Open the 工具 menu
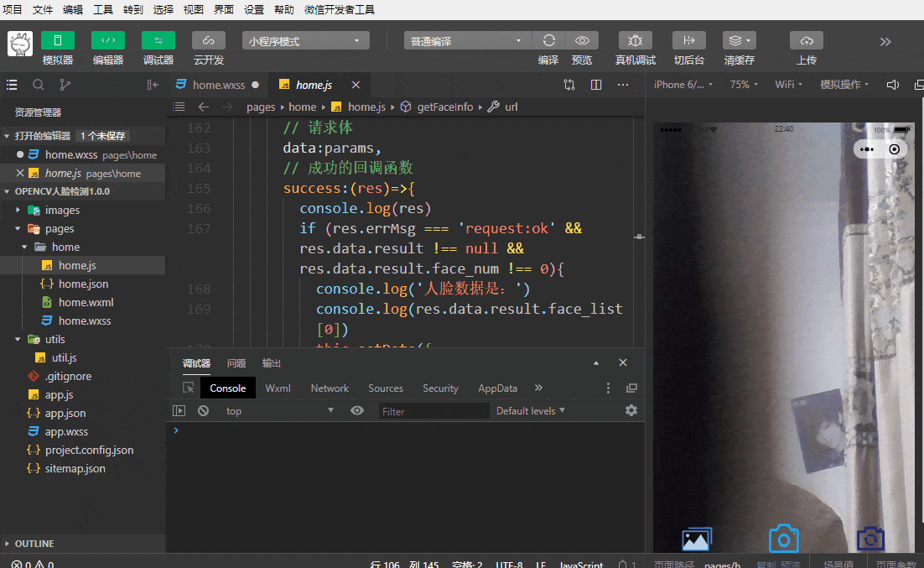 [102, 9]
